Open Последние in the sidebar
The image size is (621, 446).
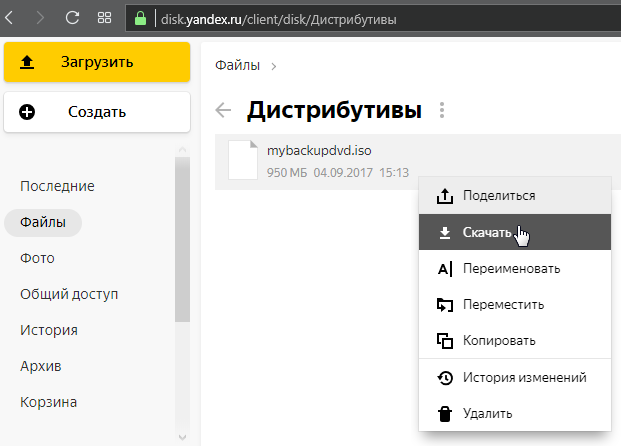[x=57, y=186]
